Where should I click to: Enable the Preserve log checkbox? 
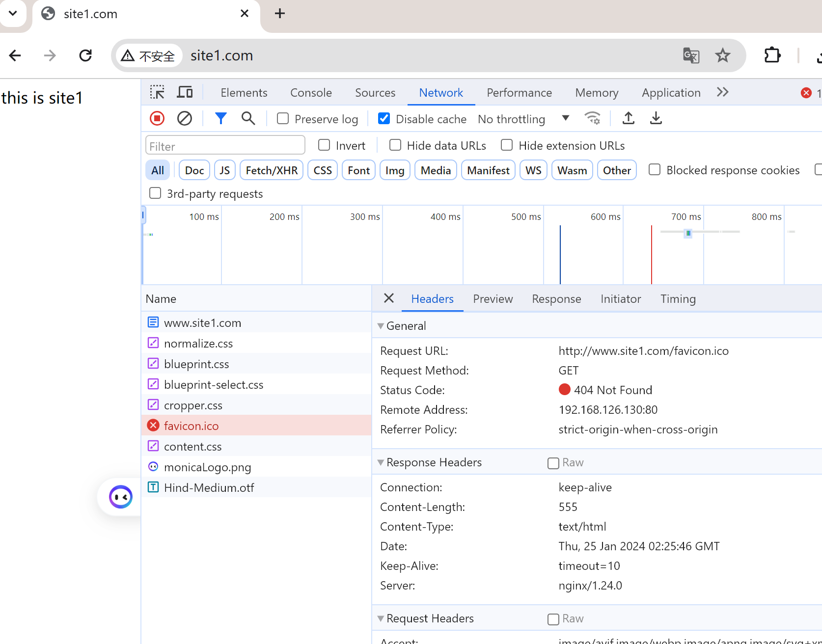pos(283,119)
